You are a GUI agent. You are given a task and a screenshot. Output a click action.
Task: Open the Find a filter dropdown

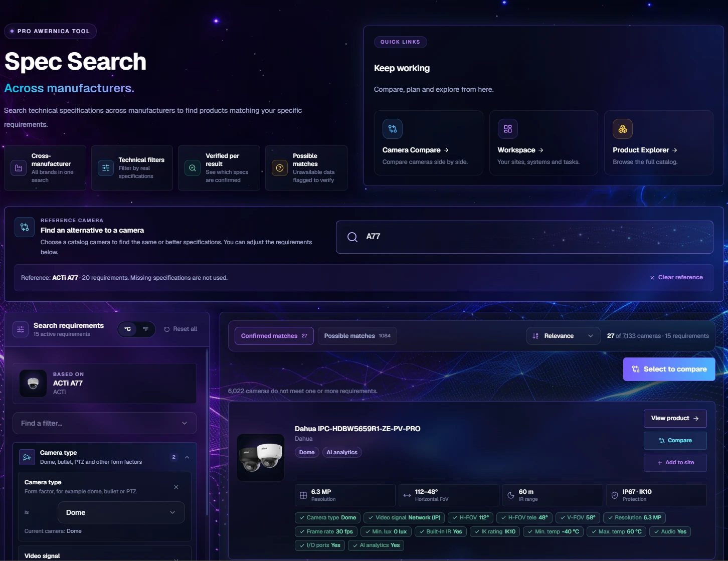point(105,423)
